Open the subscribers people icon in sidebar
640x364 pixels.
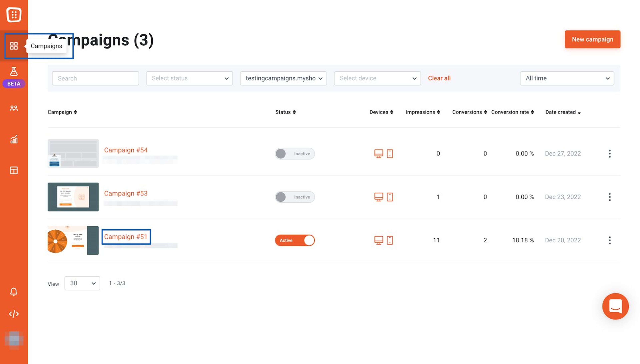(14, 108)
